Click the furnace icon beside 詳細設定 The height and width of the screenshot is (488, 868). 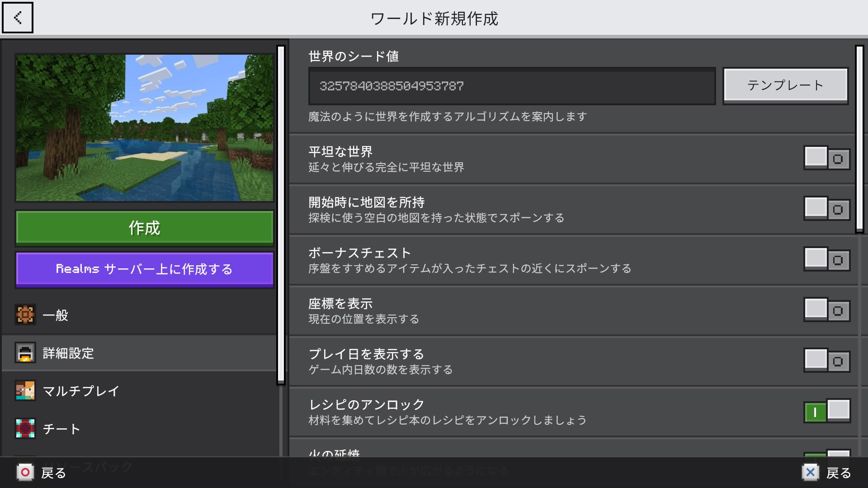coord(25,352)
